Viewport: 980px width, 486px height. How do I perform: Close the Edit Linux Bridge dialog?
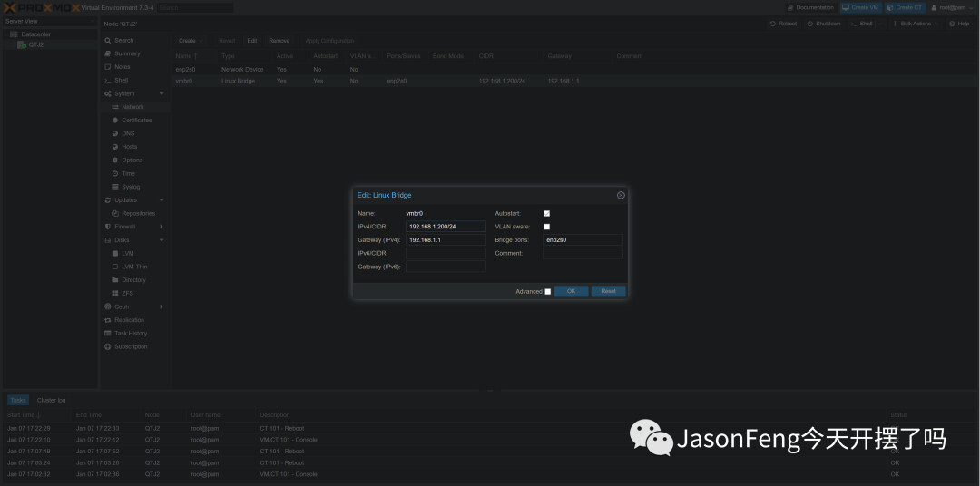[x=621, y=195]
